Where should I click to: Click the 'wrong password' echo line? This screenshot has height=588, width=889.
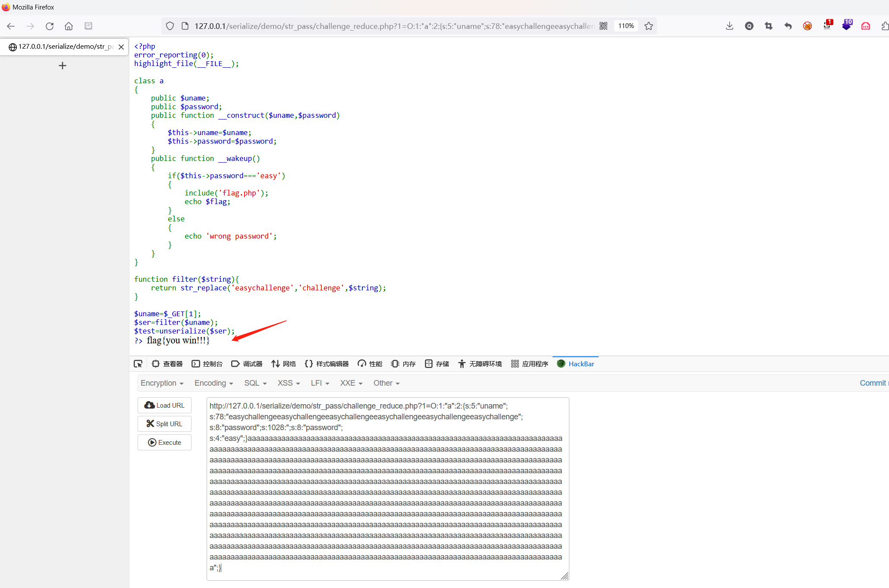230,236
